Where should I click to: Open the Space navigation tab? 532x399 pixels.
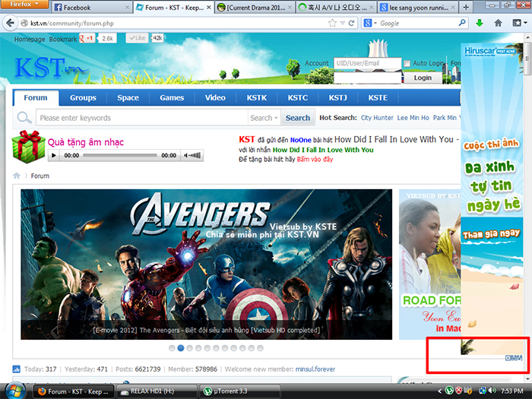(x=128, y=98)
